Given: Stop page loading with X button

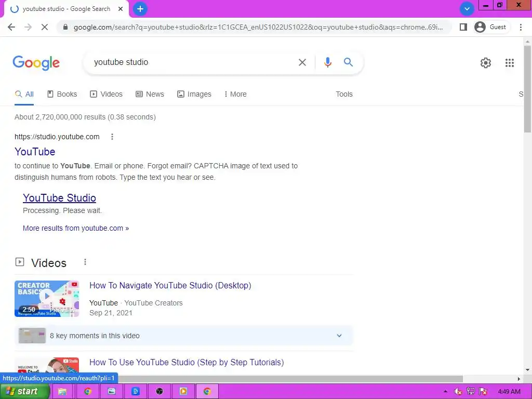Looking at the screenshot, I should pos(45,27).
